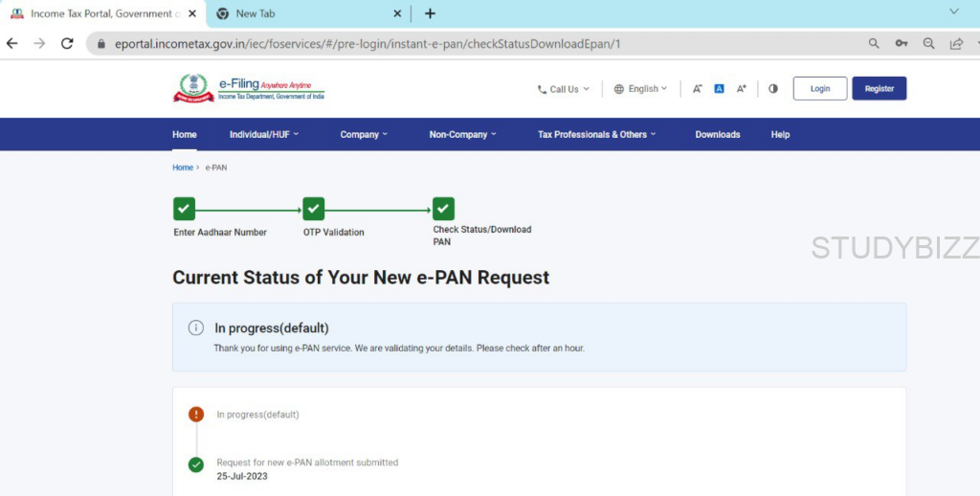
Task: Open the Downloads menu item
Action: click(x=718, y=135)
